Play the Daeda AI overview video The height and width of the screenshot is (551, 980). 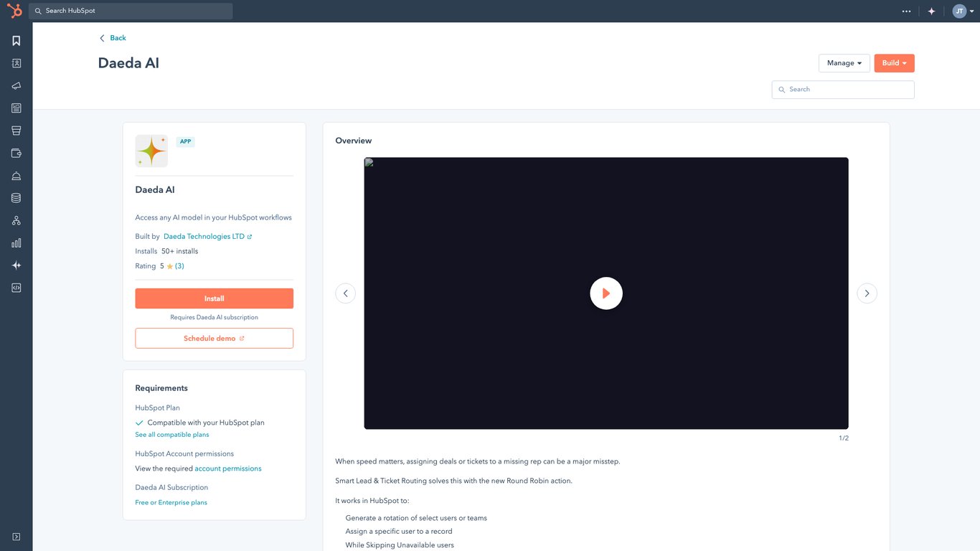pyautogui.click(x=606, y=293)
